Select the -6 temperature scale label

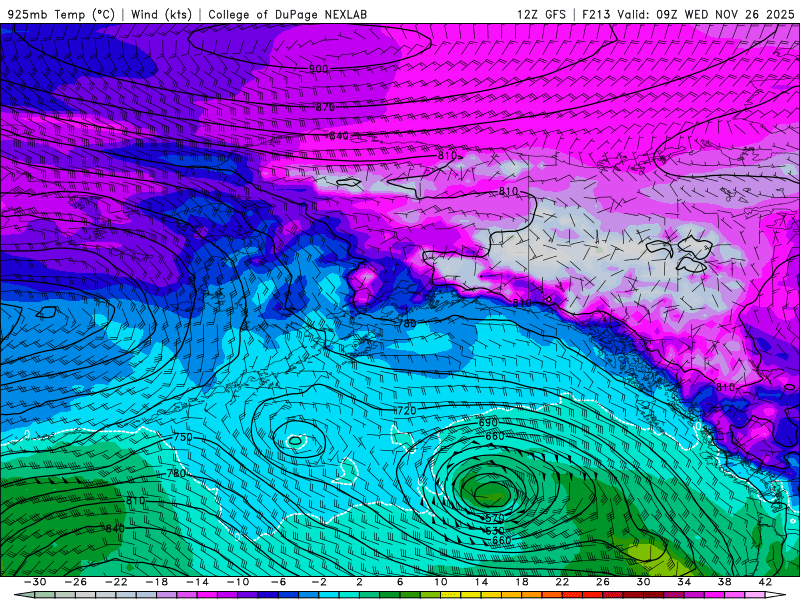click(279, 582)
